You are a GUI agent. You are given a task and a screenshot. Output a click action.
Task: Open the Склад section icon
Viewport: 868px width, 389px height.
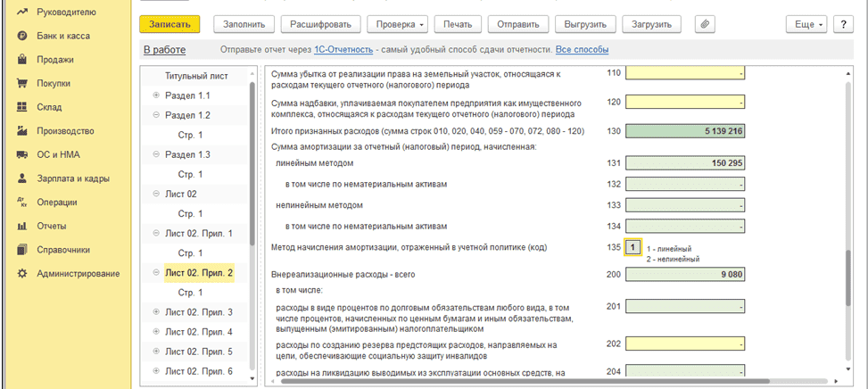tap(21, 107)
